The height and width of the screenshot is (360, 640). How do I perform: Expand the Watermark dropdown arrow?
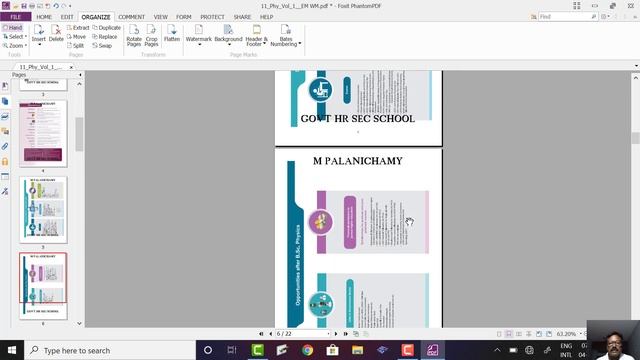(199, 44)
